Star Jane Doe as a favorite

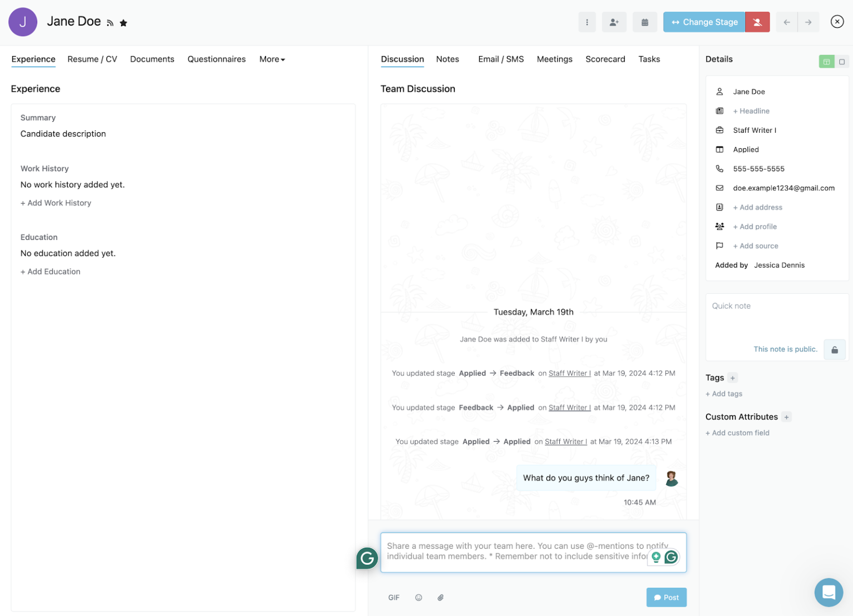(x=123, y=23)
